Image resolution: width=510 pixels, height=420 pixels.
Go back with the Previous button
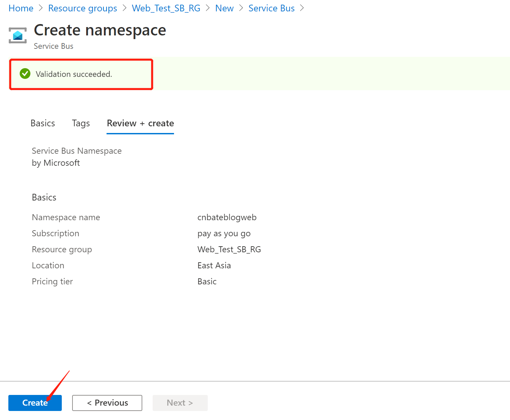[x=107, y=403]
